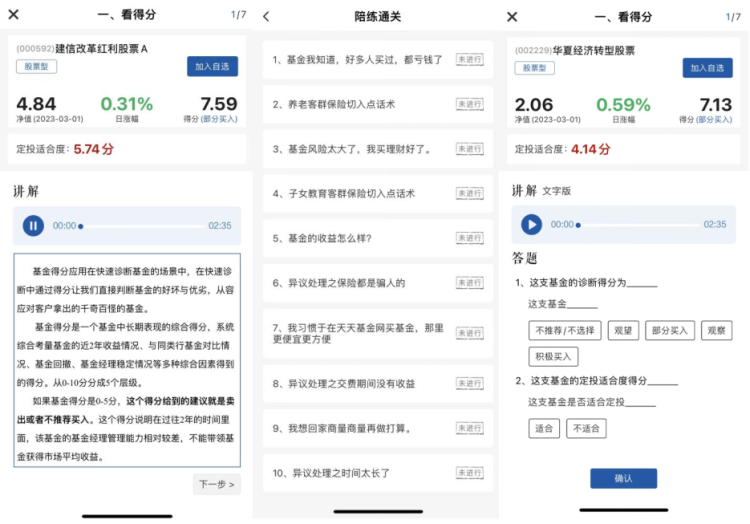Select 观望 answer option
The width and height of the screenshot is (750, 524).
click(x=623, y=330)
